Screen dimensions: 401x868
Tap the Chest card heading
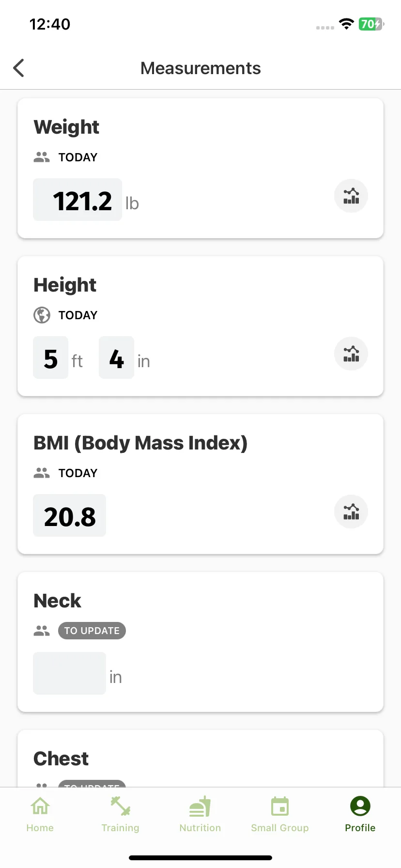(61, 759)
